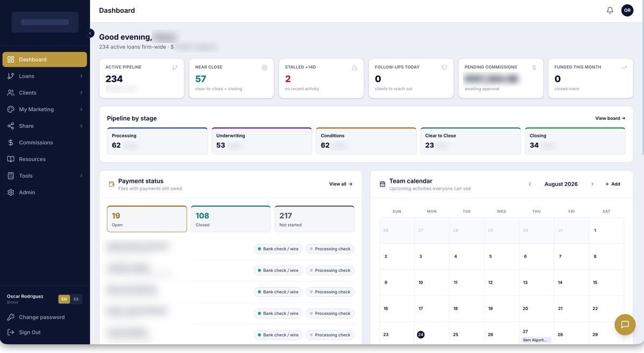This screenshot has width=644, height=353.
Task: Click the Follow-ups Today card icon
Action: coord(444,68)
